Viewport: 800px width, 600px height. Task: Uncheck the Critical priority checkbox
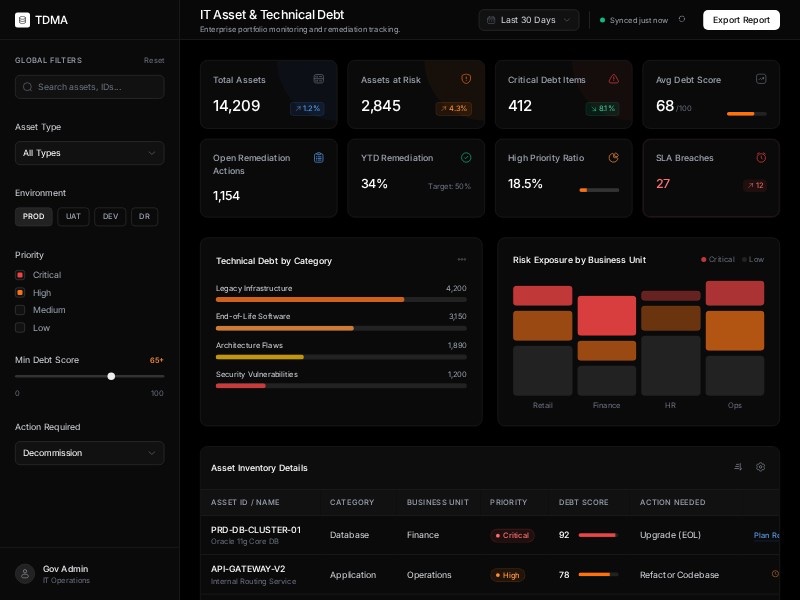pyautogui.click(x=20, y=275)
